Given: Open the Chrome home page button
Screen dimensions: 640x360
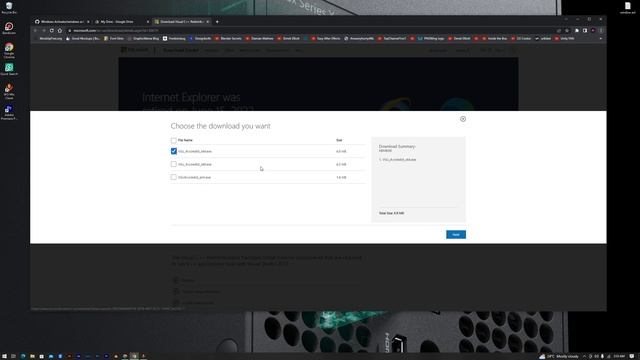Looking at the screenshot, I should 60,31.
